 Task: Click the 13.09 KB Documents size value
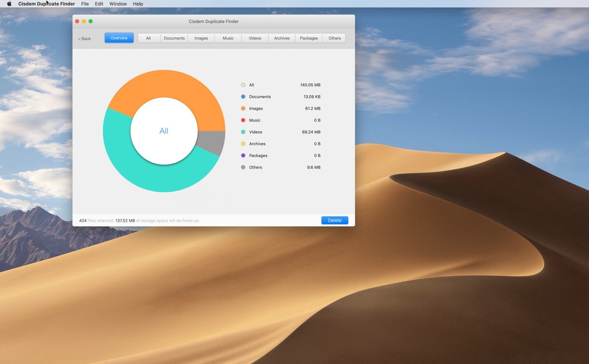[x=312, y=97]
